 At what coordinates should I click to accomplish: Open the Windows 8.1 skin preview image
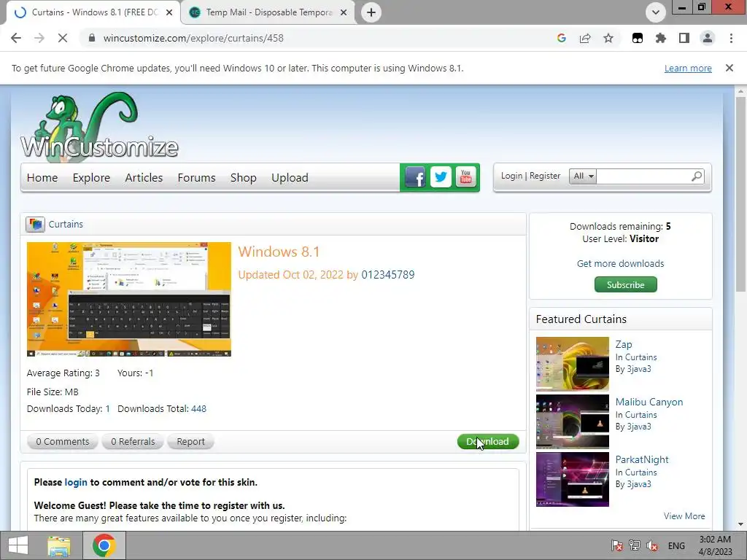[x=129, y=299]
